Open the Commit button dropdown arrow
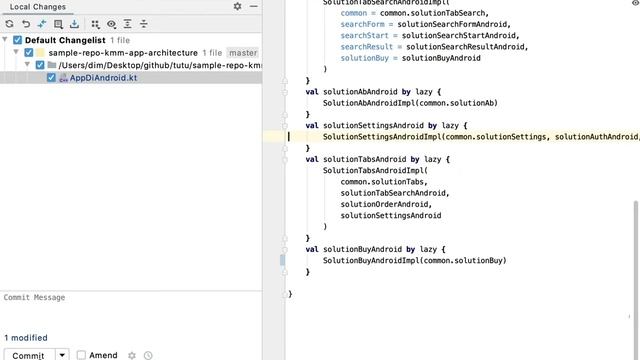This screenshot has width=640, height=360. point(62,355)
